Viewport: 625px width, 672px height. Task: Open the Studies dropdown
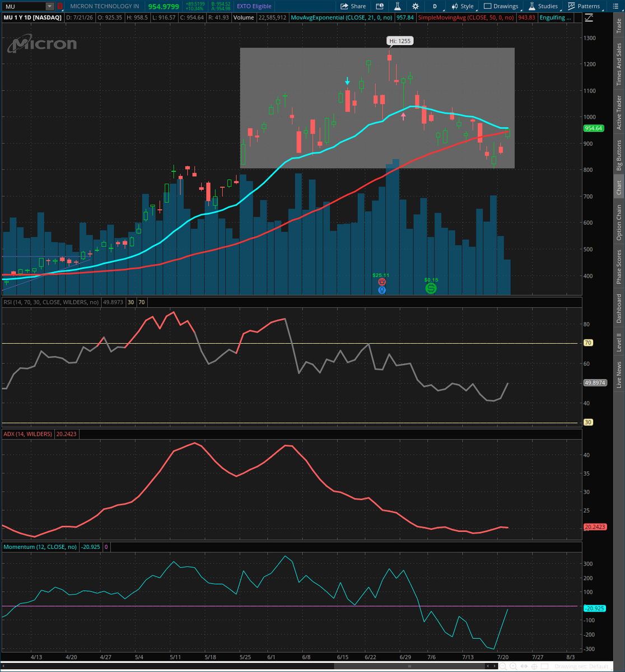click(x=543, y=6)
